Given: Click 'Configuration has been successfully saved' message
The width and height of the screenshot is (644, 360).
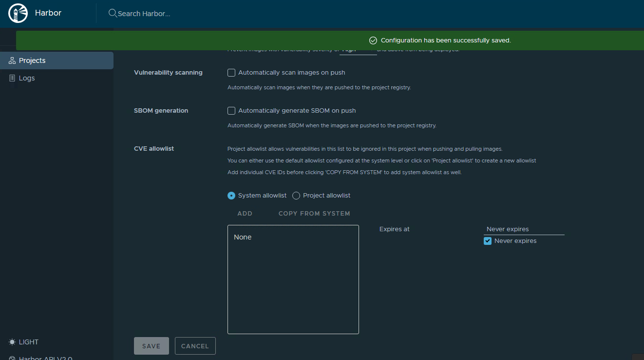Looking at the screenshot, I should coord(446,40).
